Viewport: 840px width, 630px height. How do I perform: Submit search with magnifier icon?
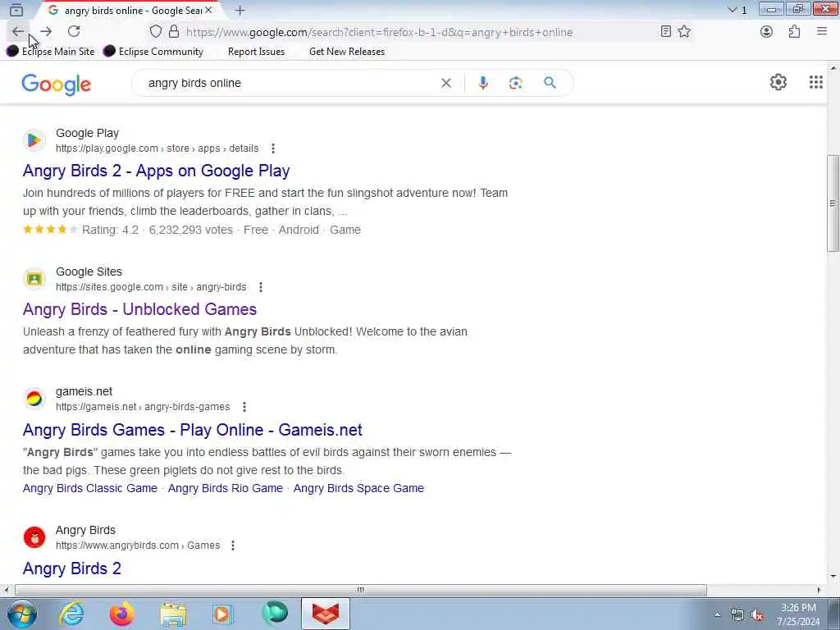coord(550,83)
